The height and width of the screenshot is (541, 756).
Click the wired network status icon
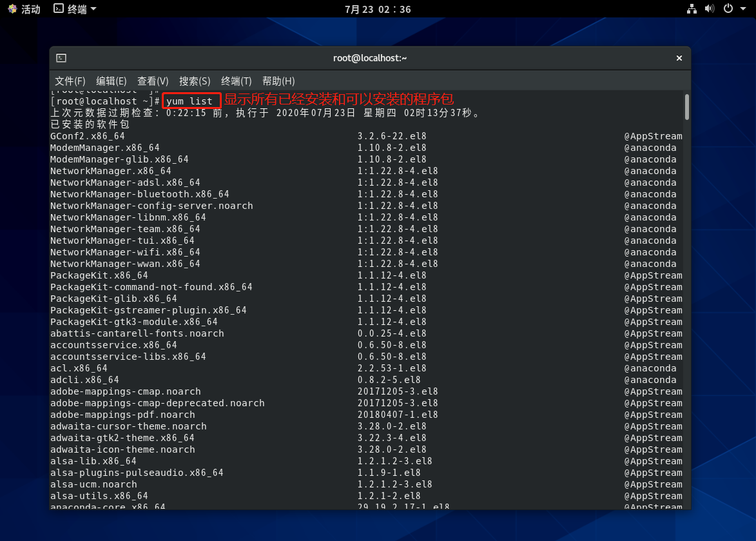point(692,9)
